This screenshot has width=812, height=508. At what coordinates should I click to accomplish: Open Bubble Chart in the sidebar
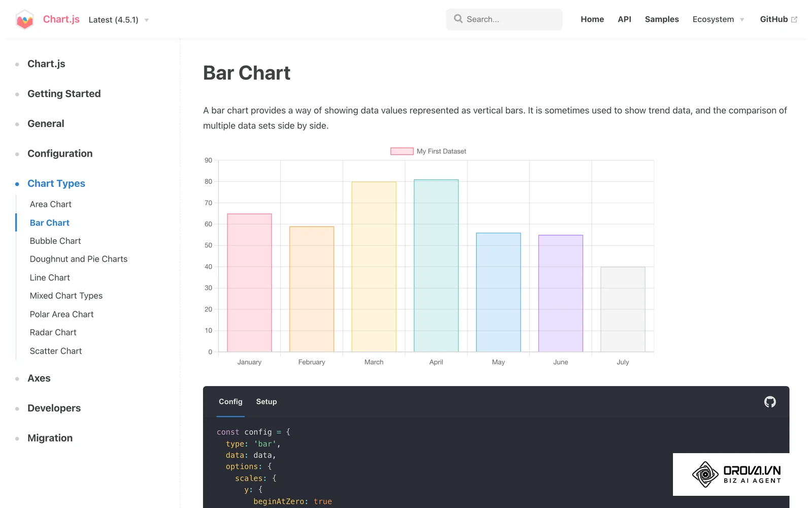[x=55, y=241]
